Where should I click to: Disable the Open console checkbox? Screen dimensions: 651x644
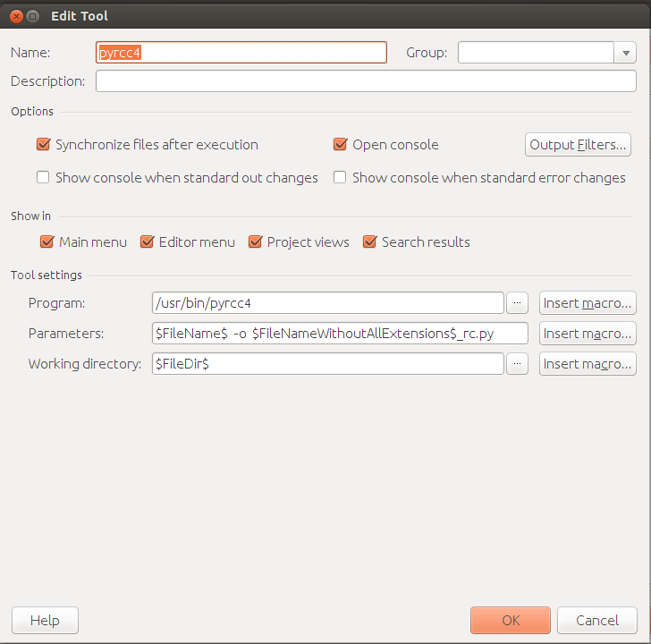click(x=340, y=144)
